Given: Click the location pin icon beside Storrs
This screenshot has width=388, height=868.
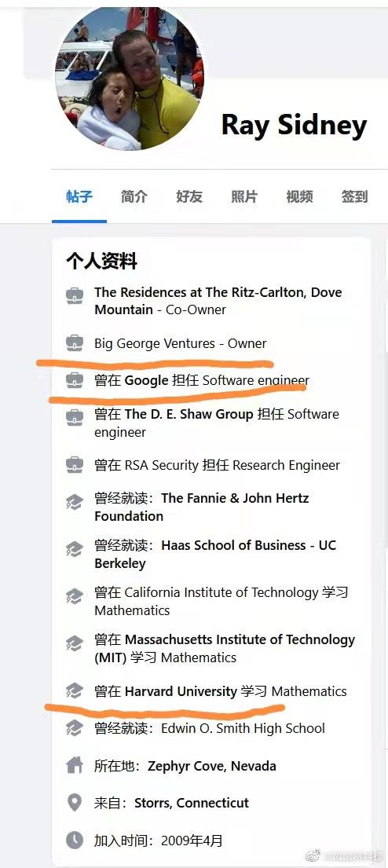Looking at the screenshot, I should pos(75,803).
